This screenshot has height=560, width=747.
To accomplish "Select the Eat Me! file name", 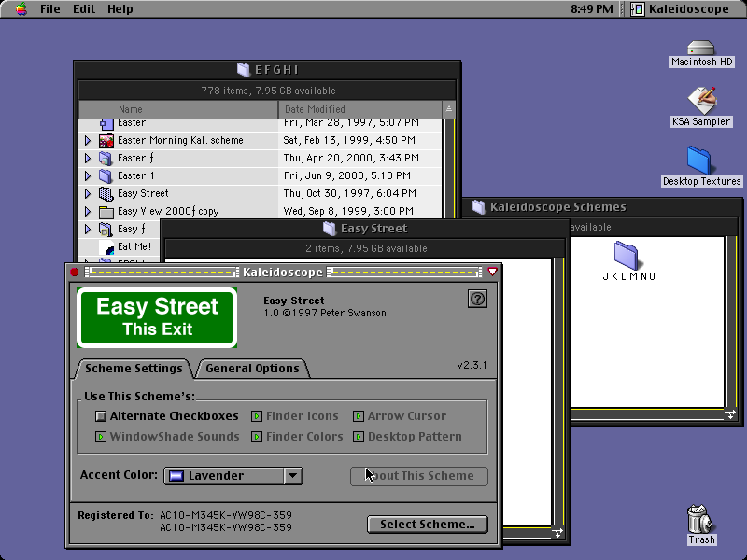I will coord(134,246).
